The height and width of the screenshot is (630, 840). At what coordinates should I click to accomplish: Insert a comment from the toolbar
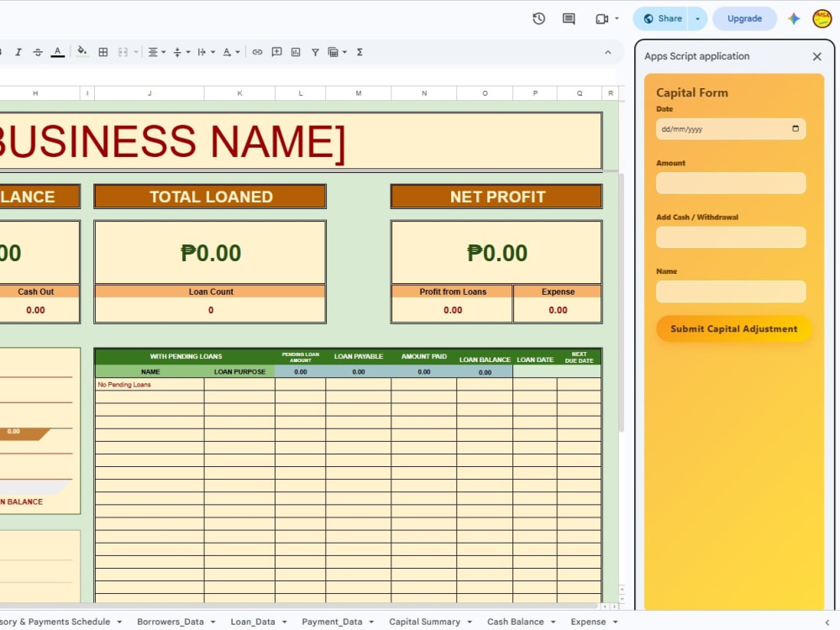click(276, 52)
